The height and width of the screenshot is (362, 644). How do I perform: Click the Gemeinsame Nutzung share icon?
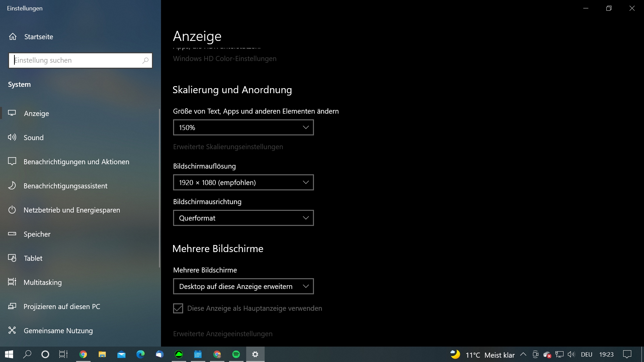pyautogui.click(x=12, y=330)
